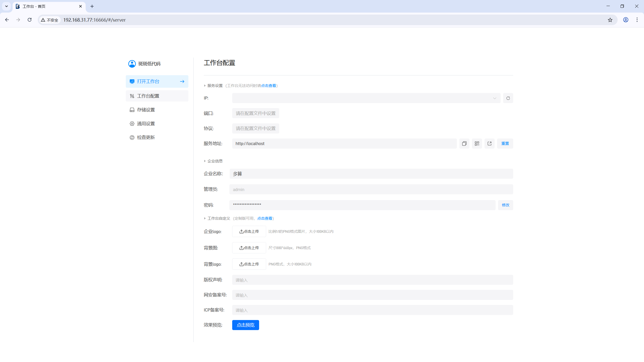Click 修改 next to the password
Image resolution: width=644 pixels, height=362 pixels.
[505, 205]
